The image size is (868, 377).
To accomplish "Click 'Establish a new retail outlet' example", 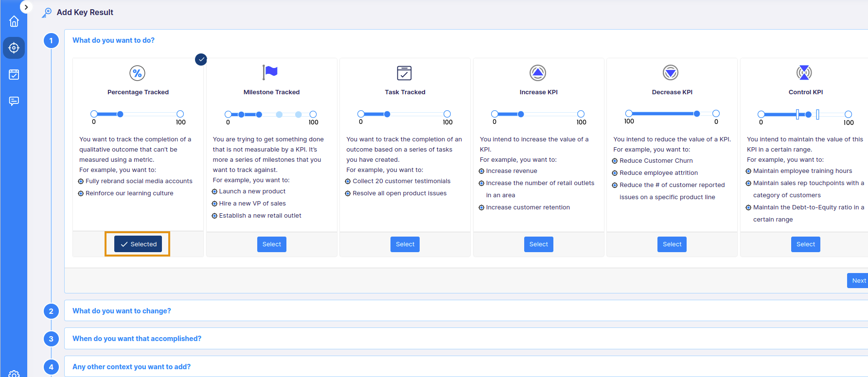I will coord(260,216).
